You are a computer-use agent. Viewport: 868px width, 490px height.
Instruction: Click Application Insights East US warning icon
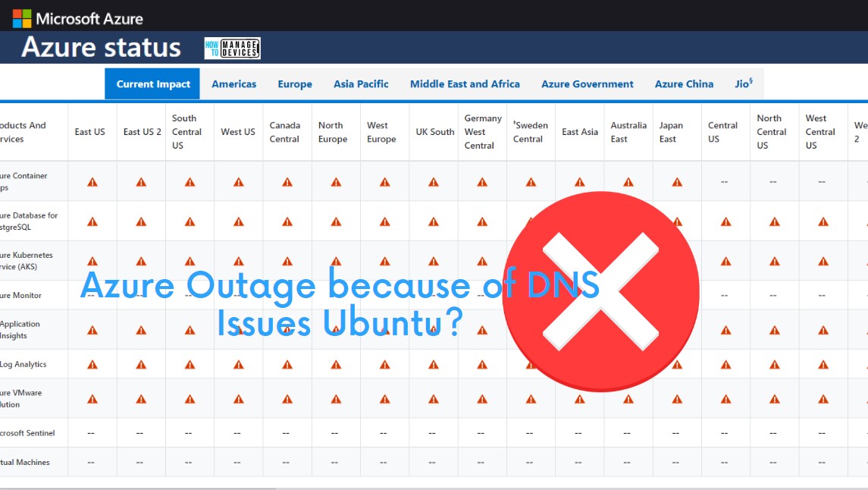click(x=92, y=331)
